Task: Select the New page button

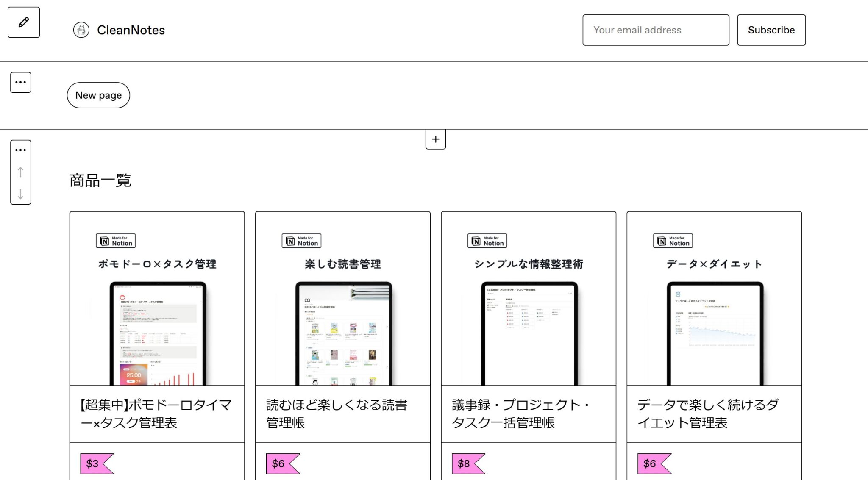Action: (x=98, y=95)
